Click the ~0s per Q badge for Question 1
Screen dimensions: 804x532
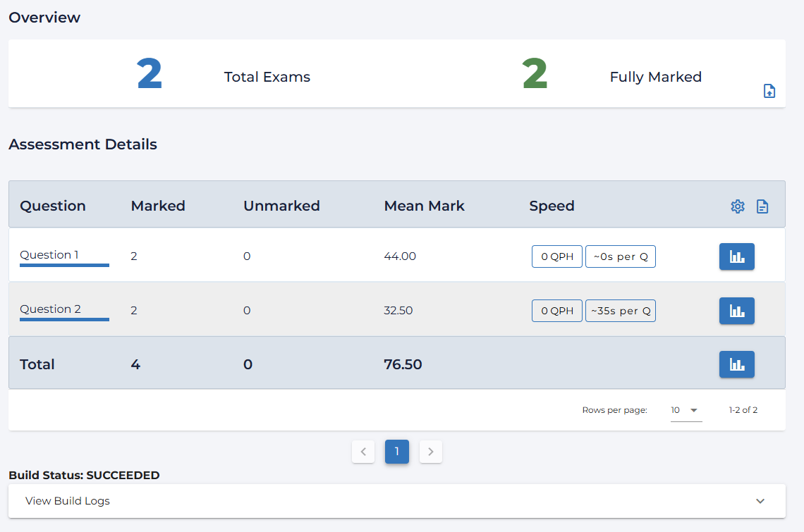(621, 256)
